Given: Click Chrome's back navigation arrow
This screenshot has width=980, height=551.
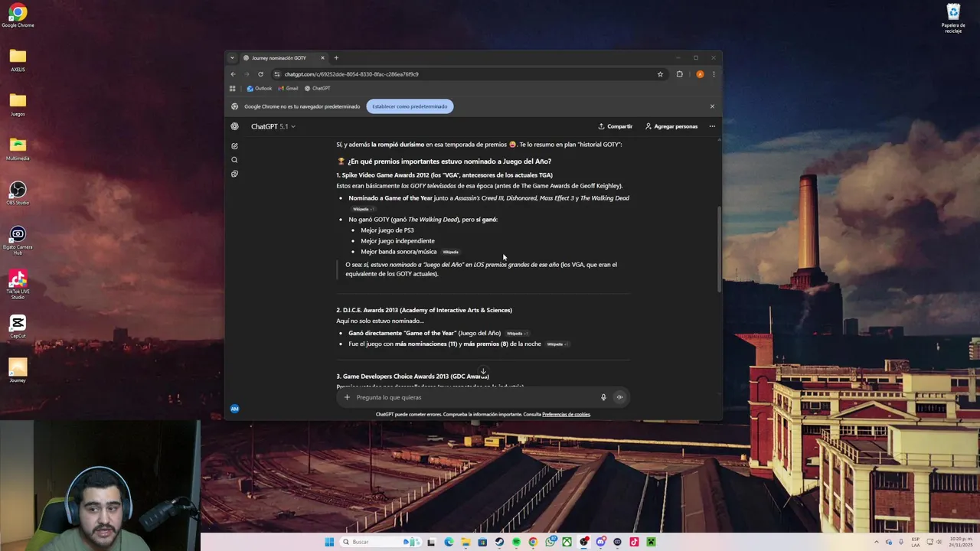Looking at the screenshot, I should pos(234,74).
